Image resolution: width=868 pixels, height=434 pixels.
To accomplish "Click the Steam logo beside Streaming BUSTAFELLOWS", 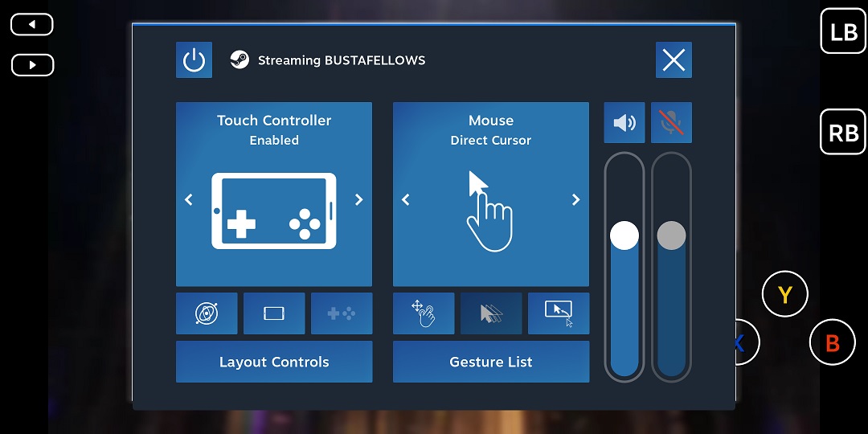I will 240,59.
